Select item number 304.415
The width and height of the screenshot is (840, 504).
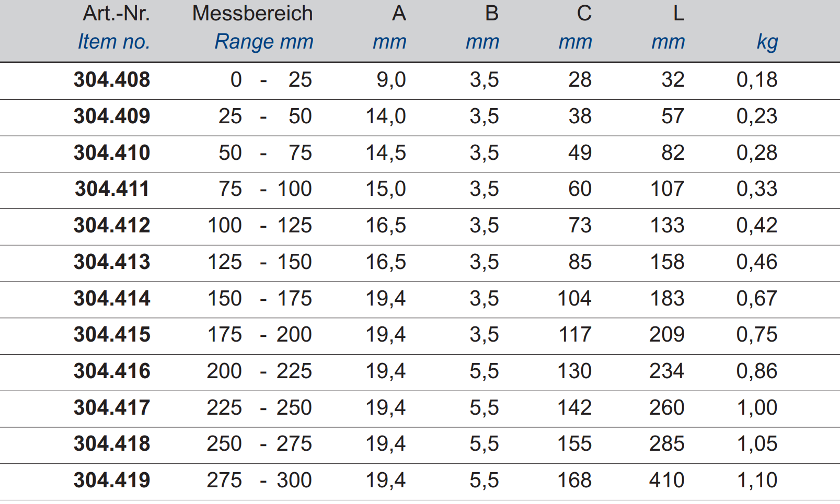112,335
